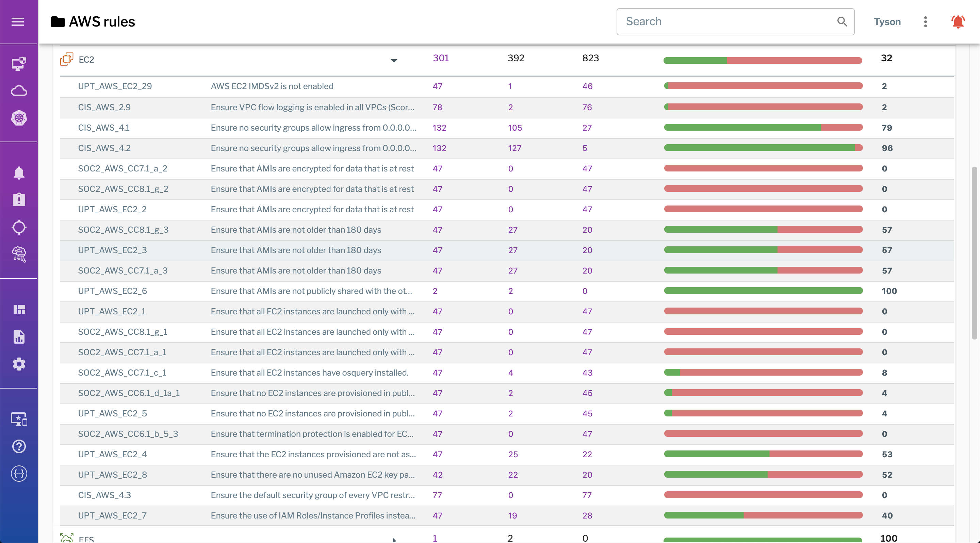Screen dimensions: 980x543
Task: Open rule CIS_AWS_4.2
Action: tap(104, 148)
